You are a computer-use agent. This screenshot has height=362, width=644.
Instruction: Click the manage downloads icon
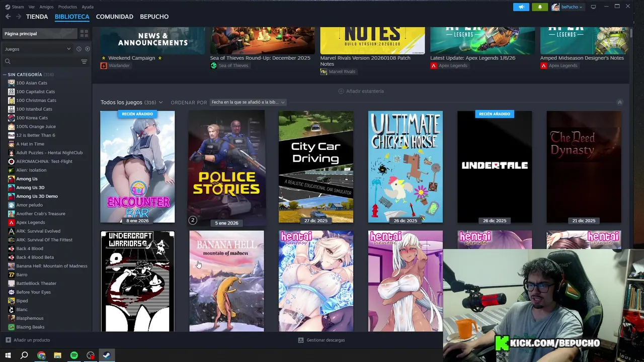pos(300,340)
